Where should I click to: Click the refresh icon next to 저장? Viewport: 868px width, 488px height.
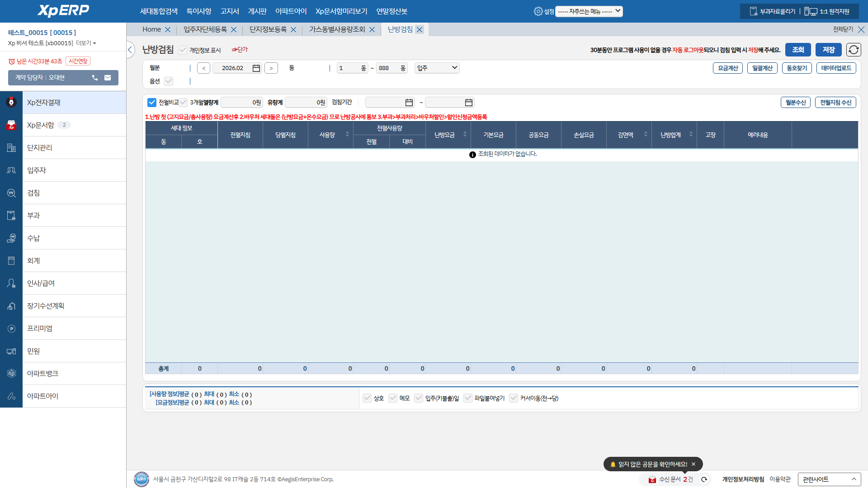click(x=854, y=50)
